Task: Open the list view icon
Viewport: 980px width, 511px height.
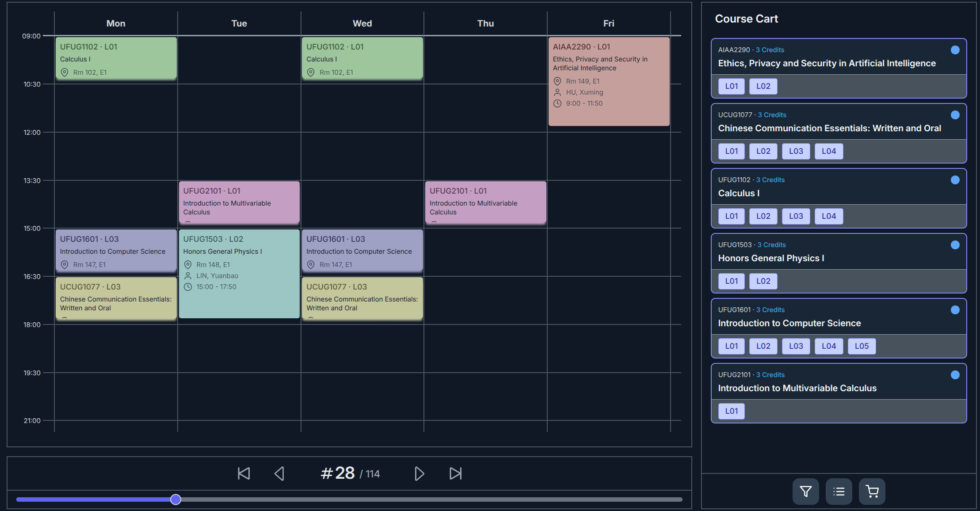Action: [x=839, y=491]
